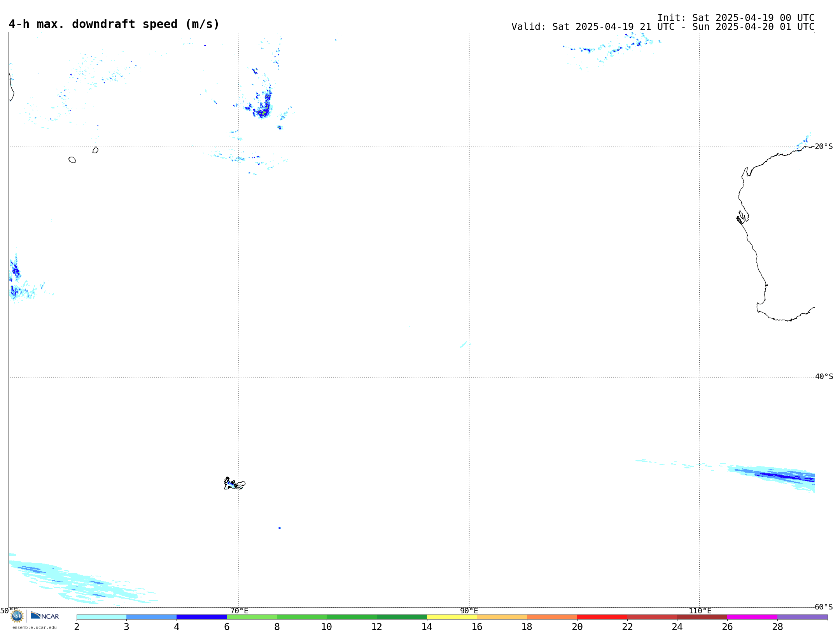Select the light cyan 2–3 m/s swatch
This screenshot has width=840, height=632.
point(101,617)
